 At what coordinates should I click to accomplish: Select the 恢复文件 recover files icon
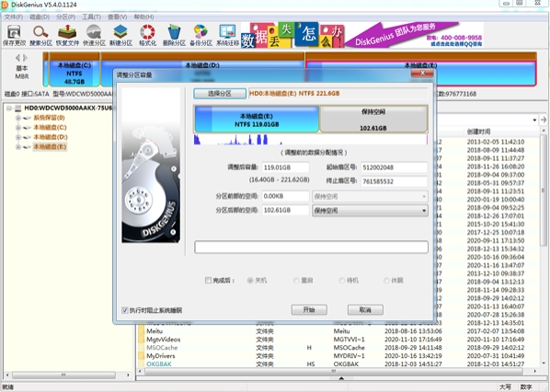point(67,35)
